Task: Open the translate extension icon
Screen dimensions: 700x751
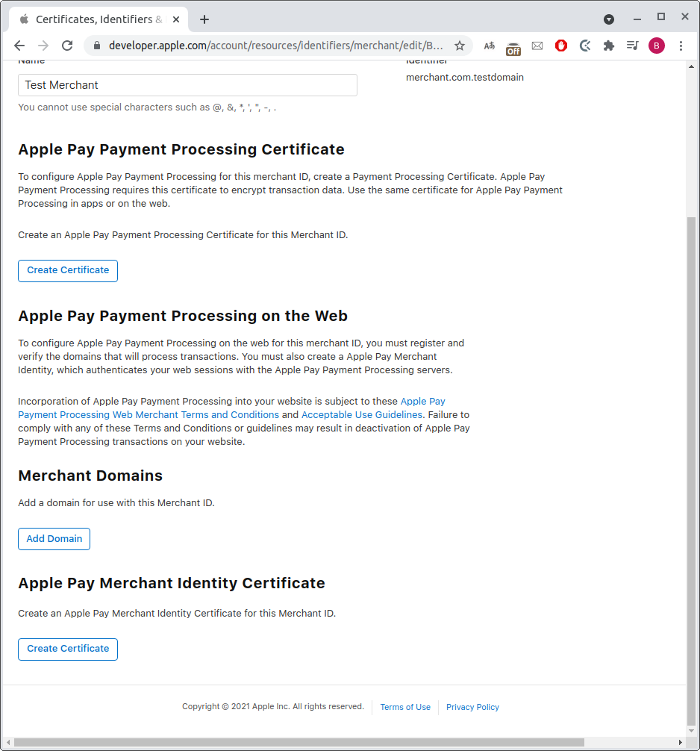Action: (x=490, y=46)
